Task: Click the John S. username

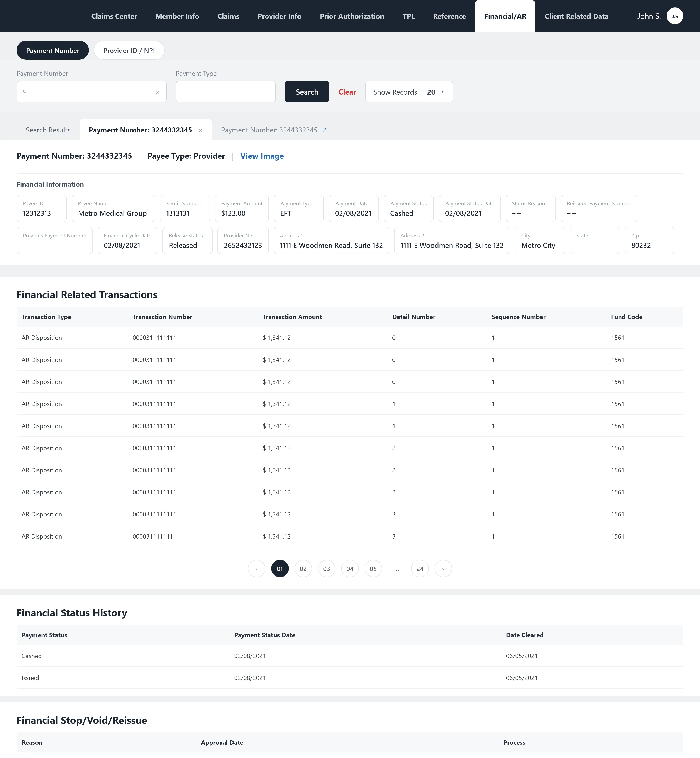Action: pyautogui.click(x=649, y=16)
